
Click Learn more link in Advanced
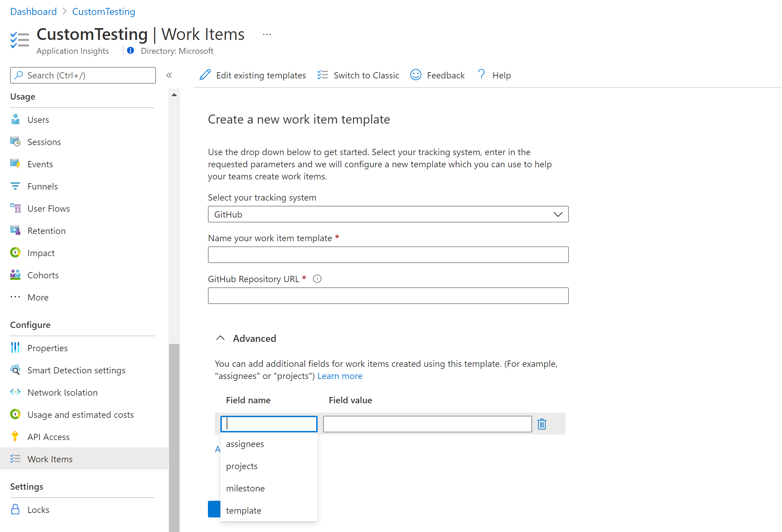pyautogui.click(x=339, y=376)
